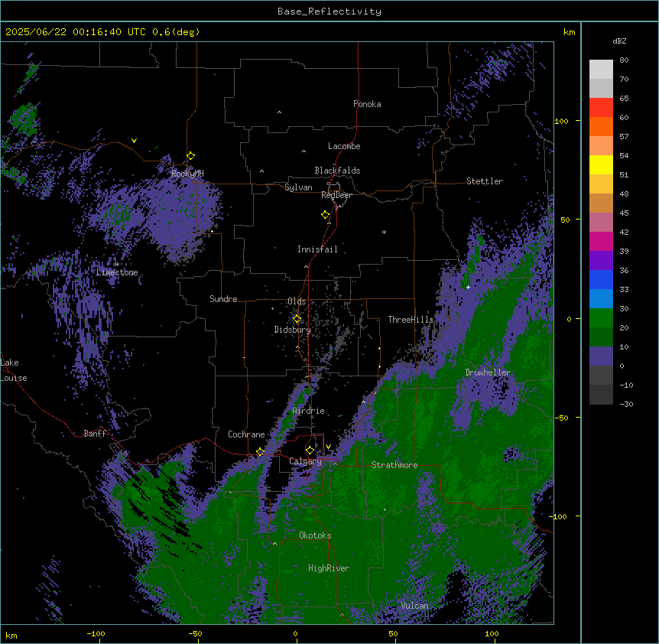This screenshot has width=659, height=644.
Task: Click the ThreeHills label
Action: tap(411, 320)
